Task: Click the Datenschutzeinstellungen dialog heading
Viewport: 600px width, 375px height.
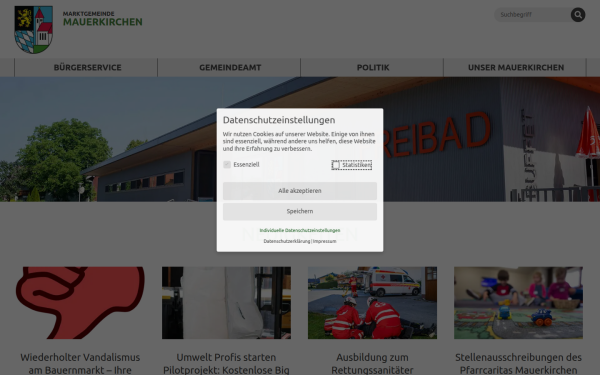Action: pyautogui.click(x=279, y=120)
